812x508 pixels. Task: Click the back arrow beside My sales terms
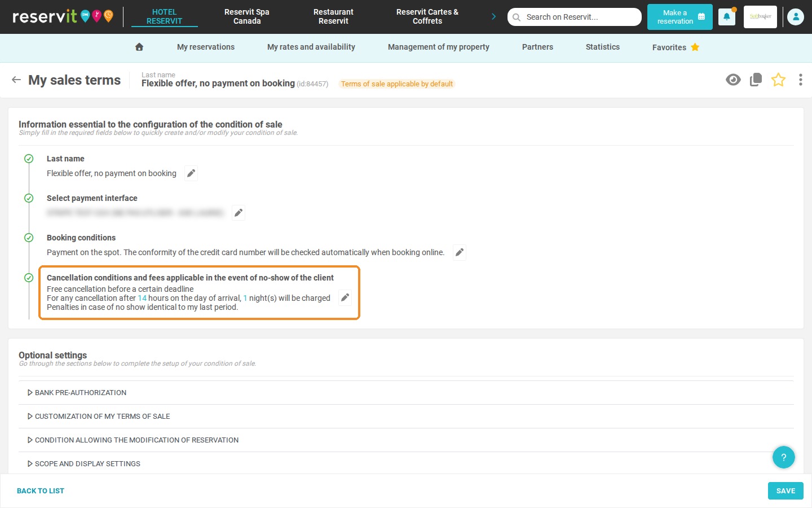[16, 80]
